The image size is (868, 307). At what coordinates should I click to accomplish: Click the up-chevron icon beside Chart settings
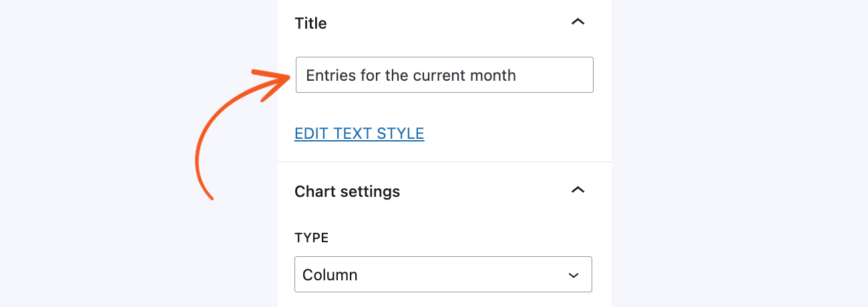578,191
